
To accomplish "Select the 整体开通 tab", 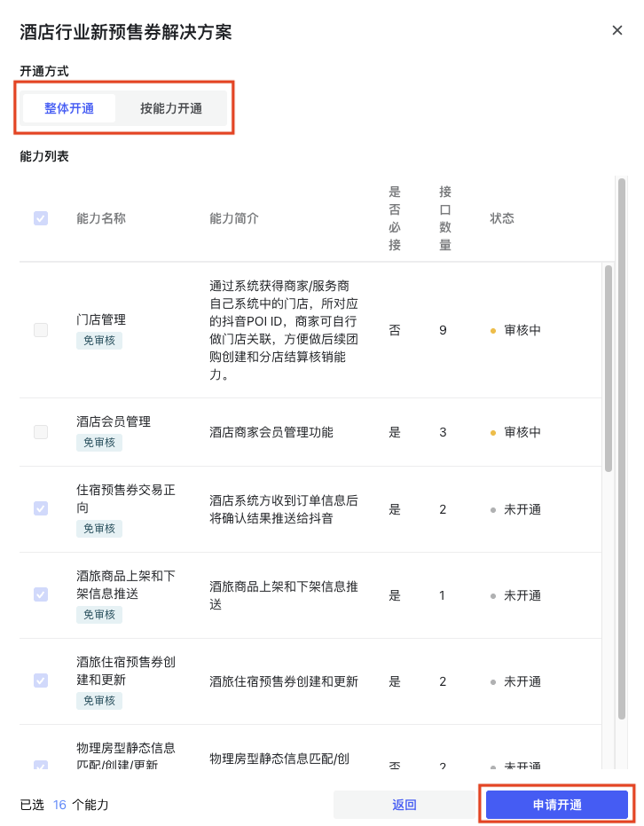I will click(68, 108).
